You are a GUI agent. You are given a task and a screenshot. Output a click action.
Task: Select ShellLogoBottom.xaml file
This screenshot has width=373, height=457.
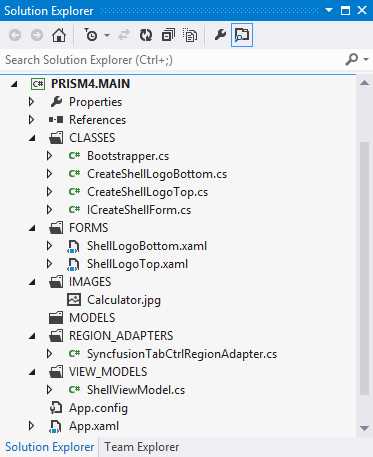147,246
